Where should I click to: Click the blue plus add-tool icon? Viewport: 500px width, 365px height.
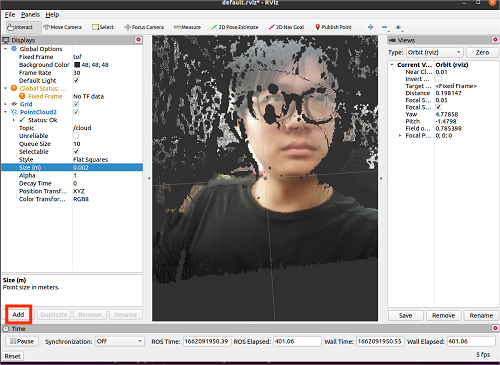(370, 27)
